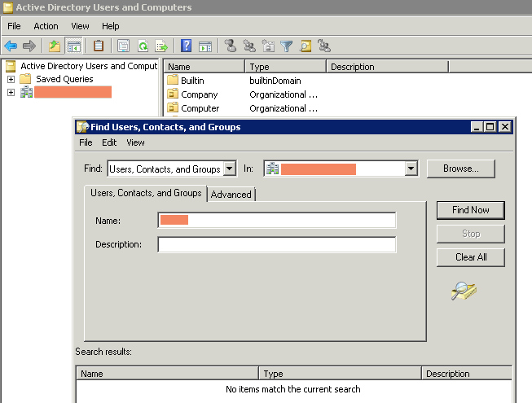
Task: Expand the redacted domain tree node
Action: coord(11,92)
